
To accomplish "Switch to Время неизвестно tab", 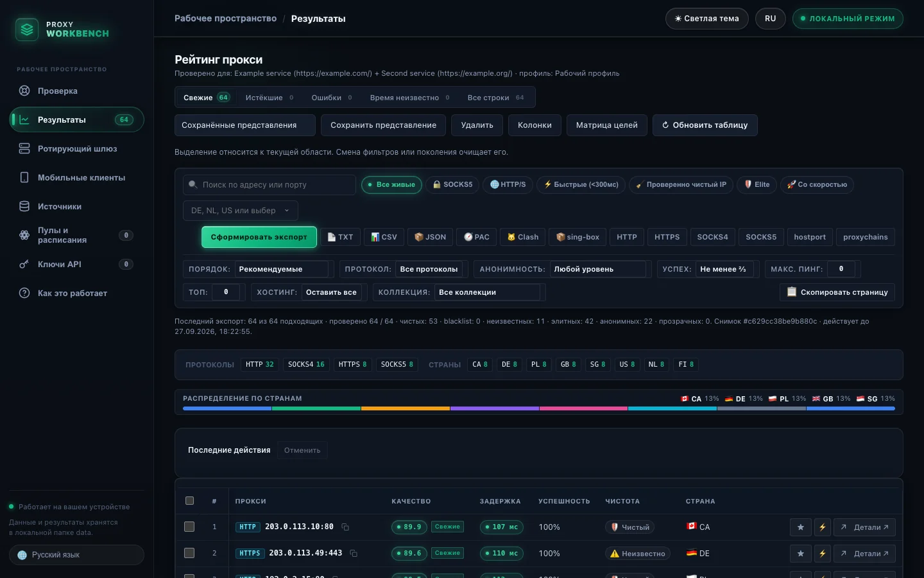I will [x=410, y=98].
